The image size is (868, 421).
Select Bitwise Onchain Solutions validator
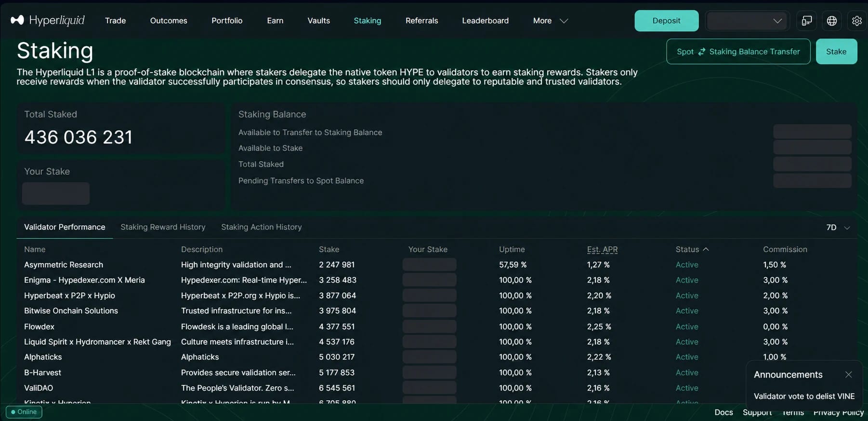coord(71,311)
